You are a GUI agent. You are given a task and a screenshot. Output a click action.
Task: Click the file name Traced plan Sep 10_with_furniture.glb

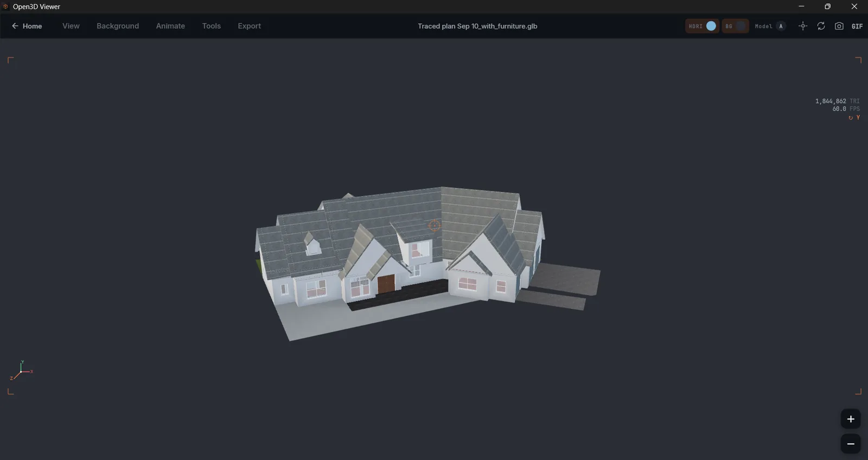477,26
